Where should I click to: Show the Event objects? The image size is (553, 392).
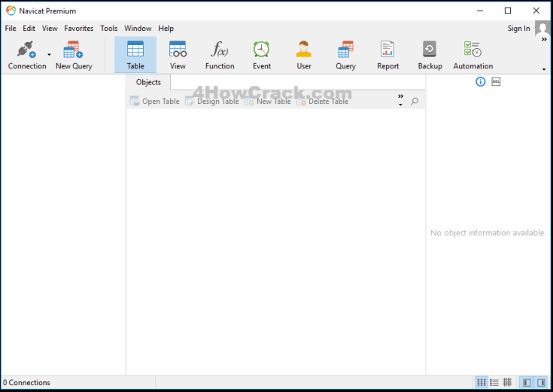click(262, 56)
